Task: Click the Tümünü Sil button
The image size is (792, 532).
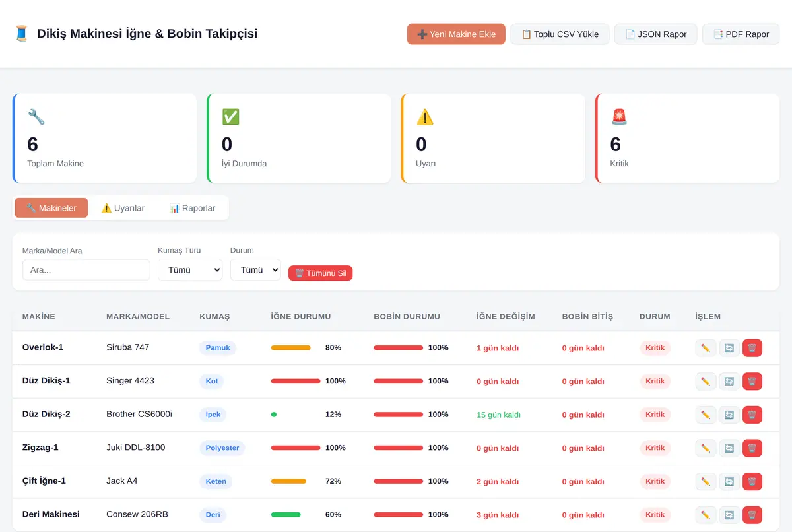Action: [321, 273]
